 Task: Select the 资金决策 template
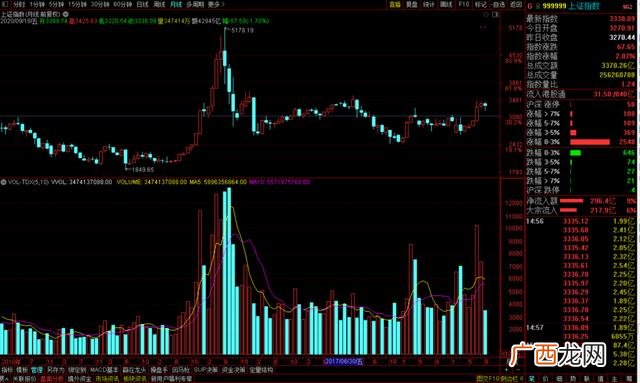(x=233, y=370)
